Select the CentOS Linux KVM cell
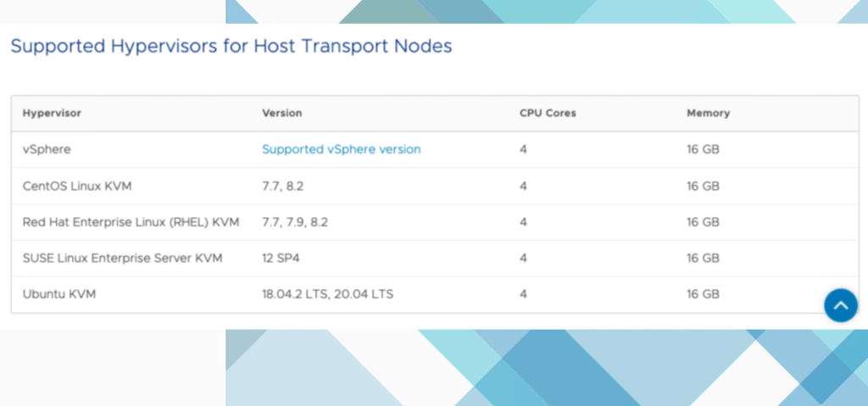868x406 pixels. pyautogui.click(x=77, y=186)
